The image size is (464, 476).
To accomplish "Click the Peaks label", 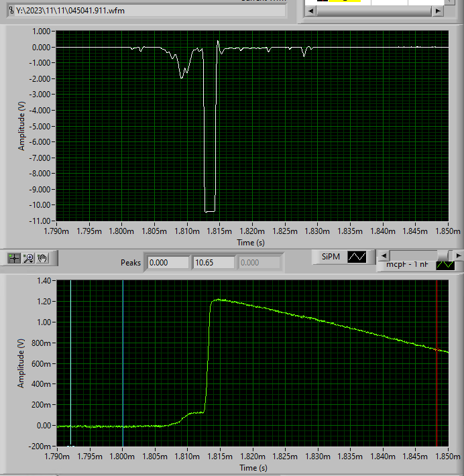I will (x=131, y=263).
